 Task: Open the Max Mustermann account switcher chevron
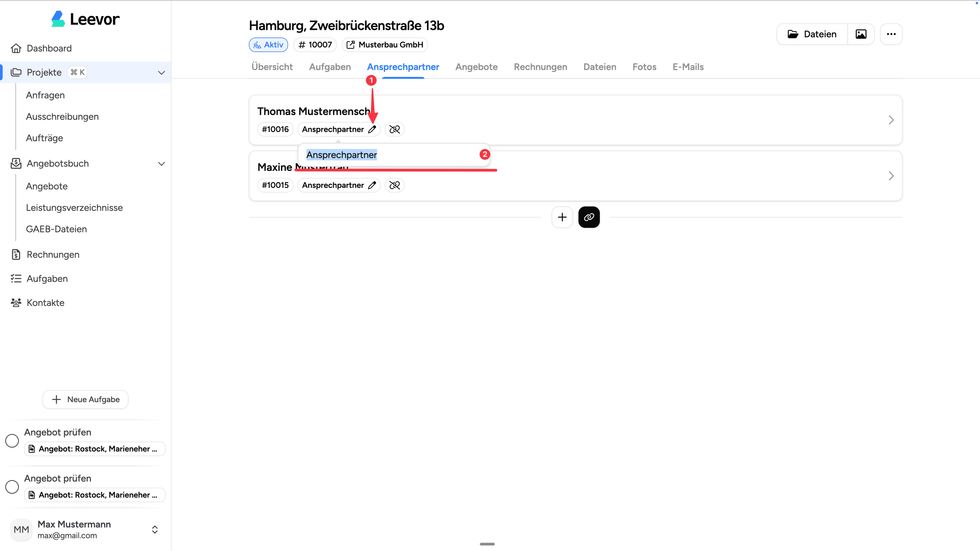[154, 529]
